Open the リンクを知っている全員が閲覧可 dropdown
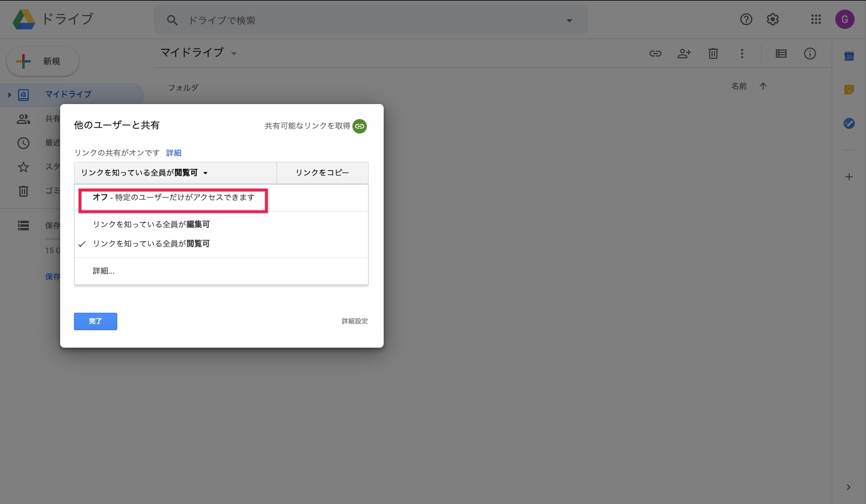 (175, 173)
